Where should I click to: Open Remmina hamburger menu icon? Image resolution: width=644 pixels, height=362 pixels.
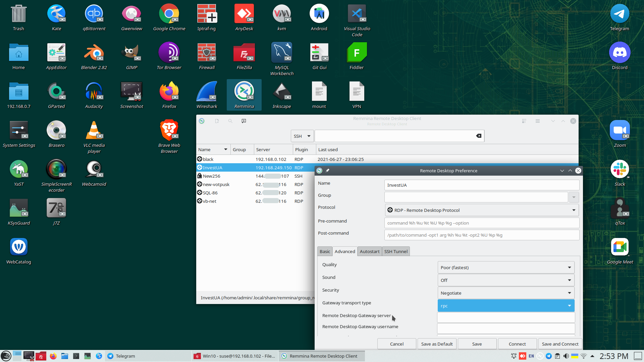(x=538, y=121)
